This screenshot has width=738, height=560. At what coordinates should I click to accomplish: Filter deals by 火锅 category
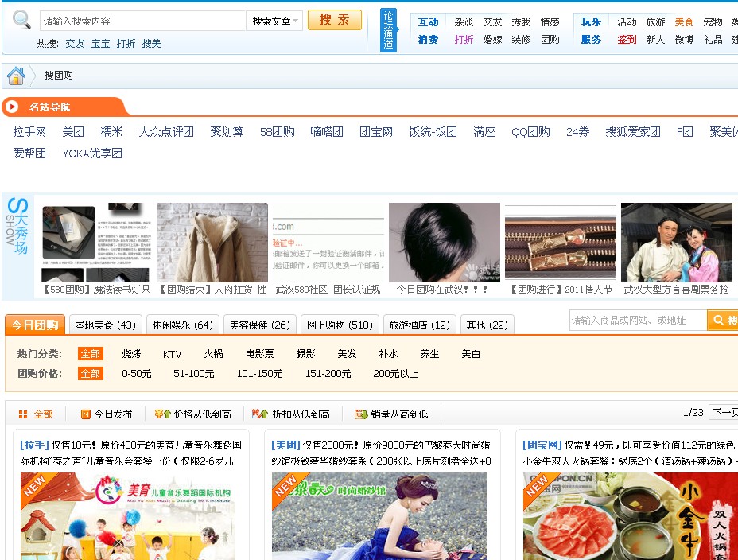[x=214, y=354]
